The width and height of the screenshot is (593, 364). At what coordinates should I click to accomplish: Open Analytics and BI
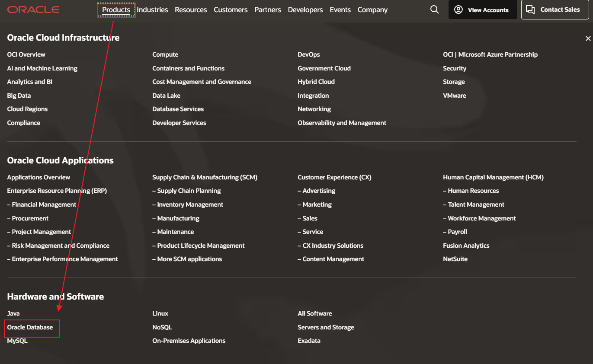[30, 82]
